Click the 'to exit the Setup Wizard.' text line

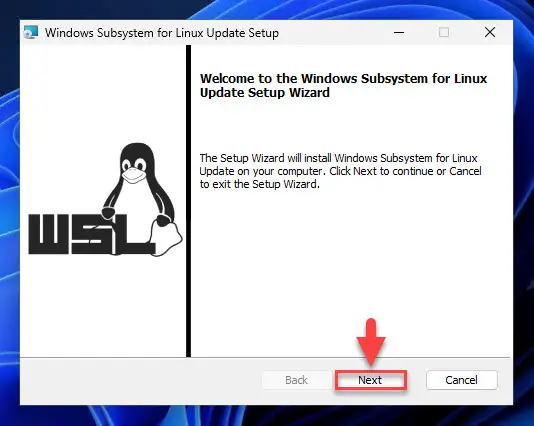coord(260,184)
